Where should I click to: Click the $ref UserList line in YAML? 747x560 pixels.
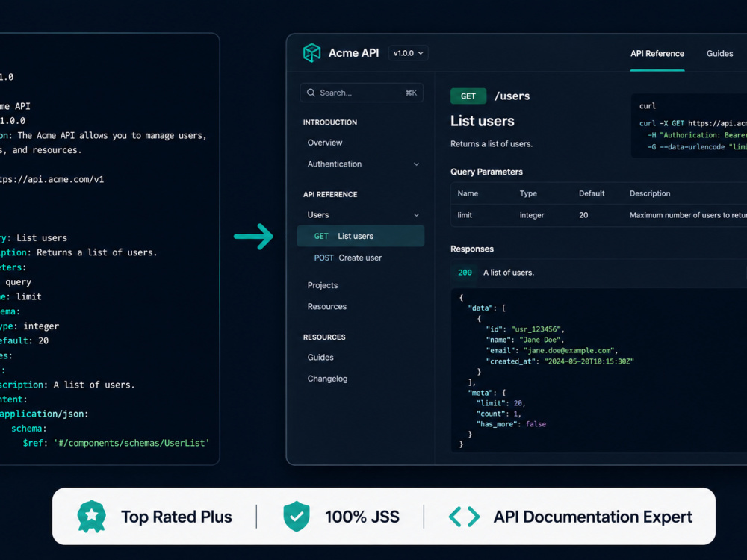pyautogui.click(x=117, y=443)
